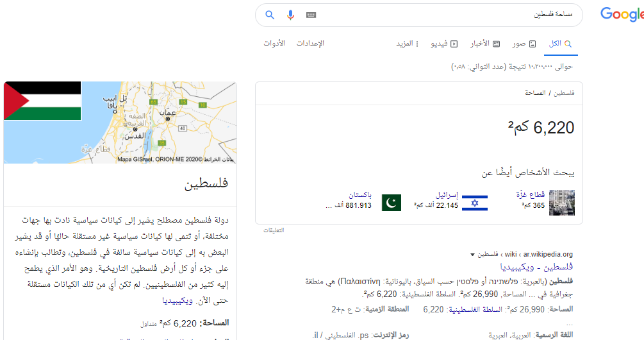This screenshot has height=340, width=644.
Task: Click اللغة الرسمية official language label
Action: pyautogui.click(x=554, y=335)
